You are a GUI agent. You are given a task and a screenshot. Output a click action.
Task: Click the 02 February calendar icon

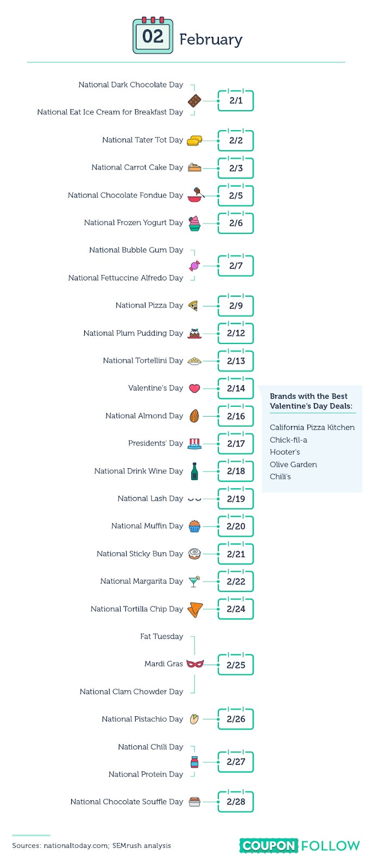pos(153,36)
